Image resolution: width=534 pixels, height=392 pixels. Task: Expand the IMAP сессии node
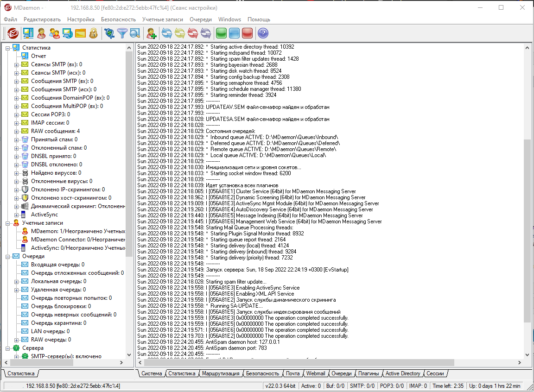(16, 123)
